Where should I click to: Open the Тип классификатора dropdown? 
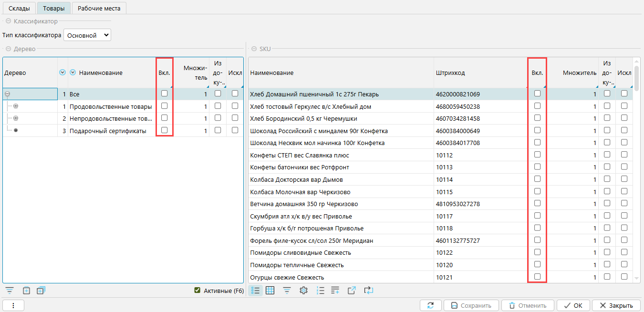pos(87,35)
